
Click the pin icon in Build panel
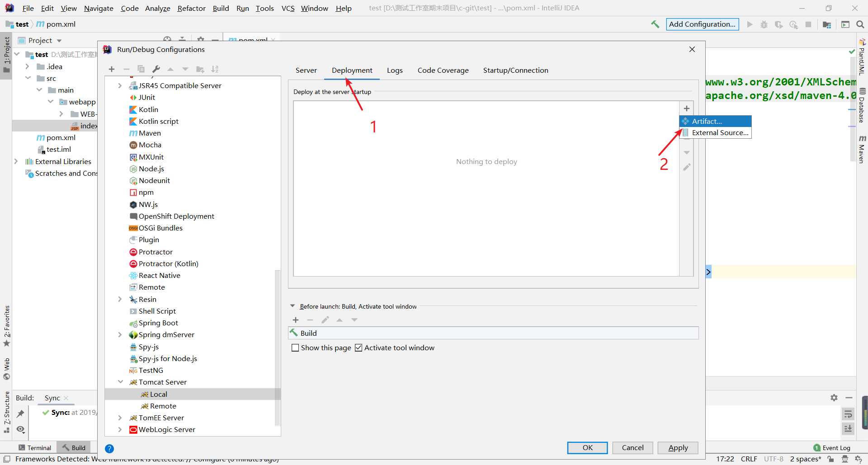20,413
